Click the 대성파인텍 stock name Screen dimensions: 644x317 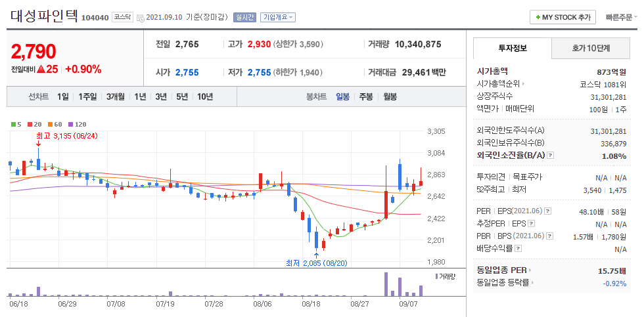pos(44,16)
